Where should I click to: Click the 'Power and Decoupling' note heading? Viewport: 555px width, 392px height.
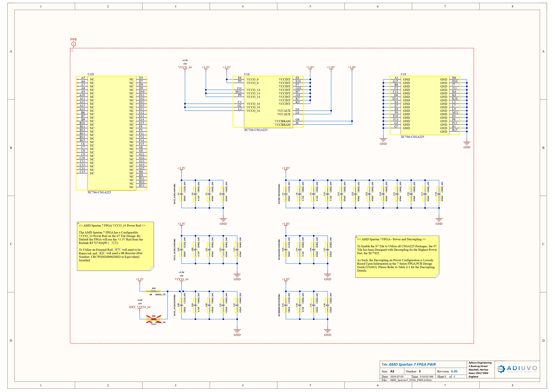tap(391, 239)
